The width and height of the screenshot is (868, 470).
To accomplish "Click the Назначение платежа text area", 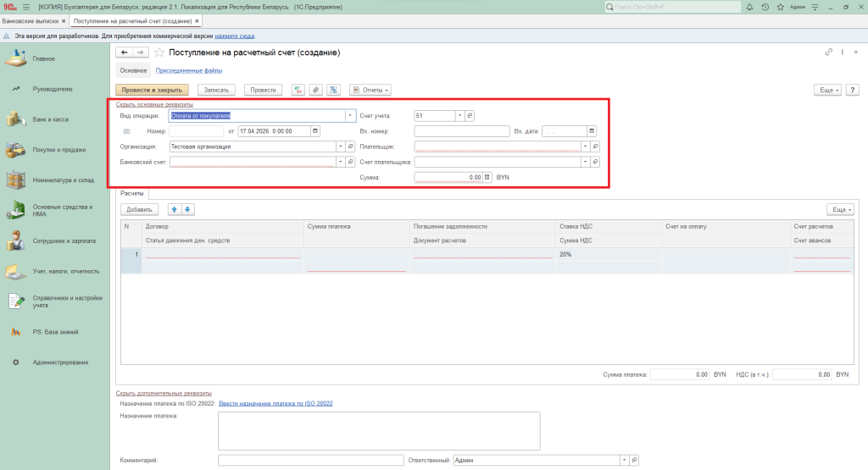I will pyautogui.click(x=379, y=431).
